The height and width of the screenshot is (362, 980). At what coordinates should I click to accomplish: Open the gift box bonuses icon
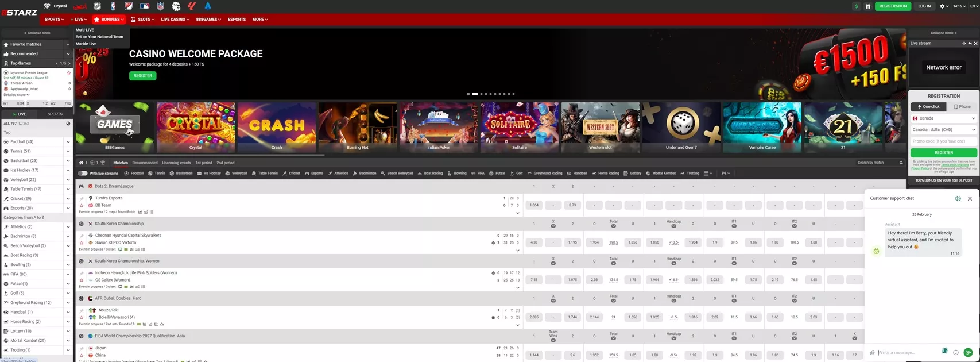[x=867, y=6]
